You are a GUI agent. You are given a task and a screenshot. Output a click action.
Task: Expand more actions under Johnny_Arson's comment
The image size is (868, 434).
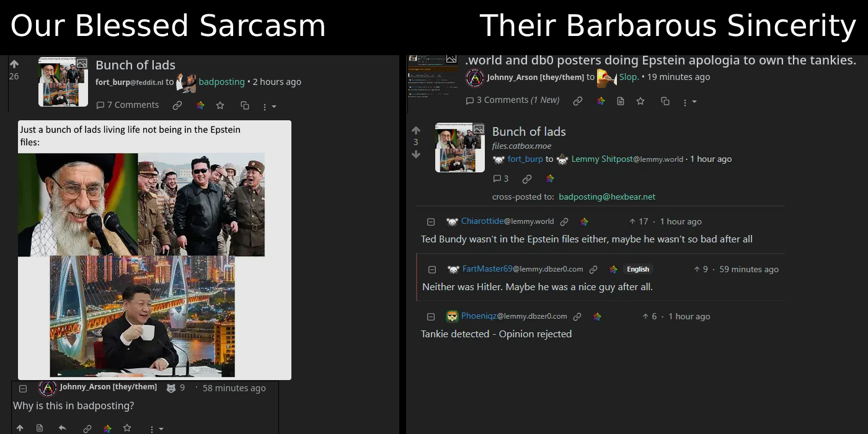click(x=156, y=428)
